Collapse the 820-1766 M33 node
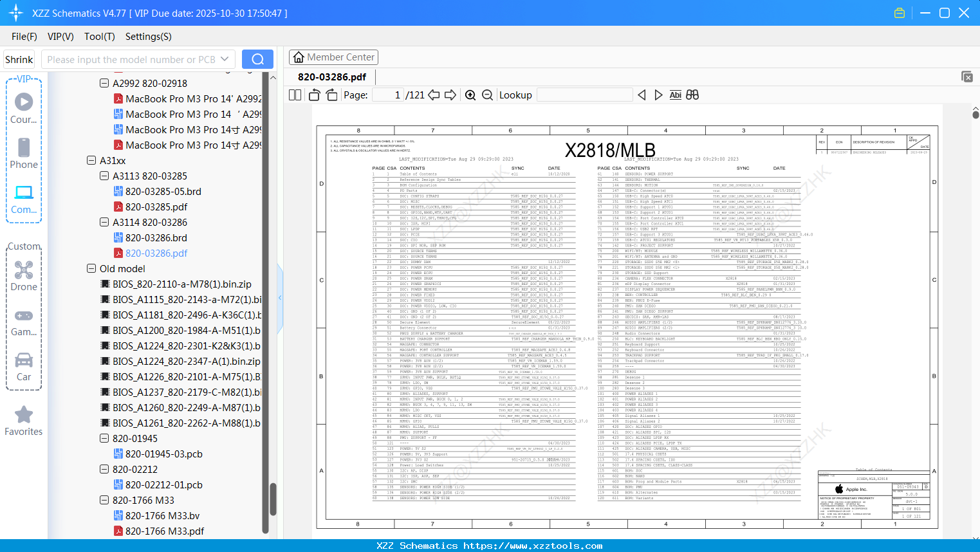 coord(104,500)
